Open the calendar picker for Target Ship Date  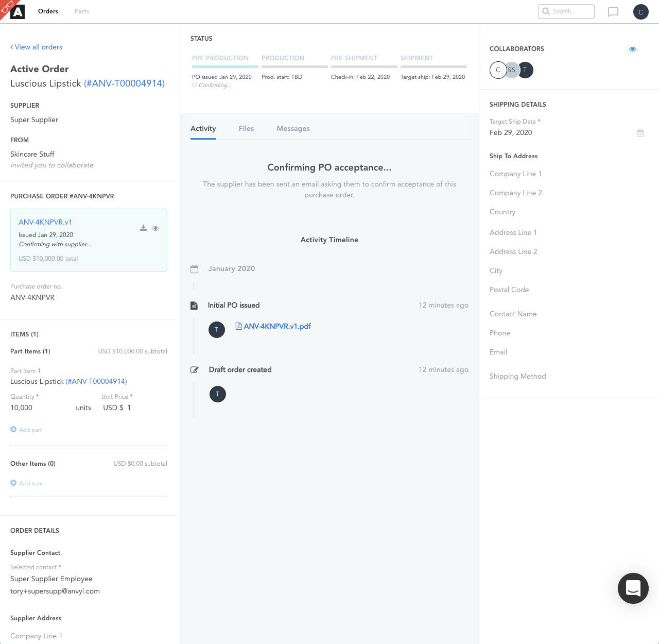640,132
